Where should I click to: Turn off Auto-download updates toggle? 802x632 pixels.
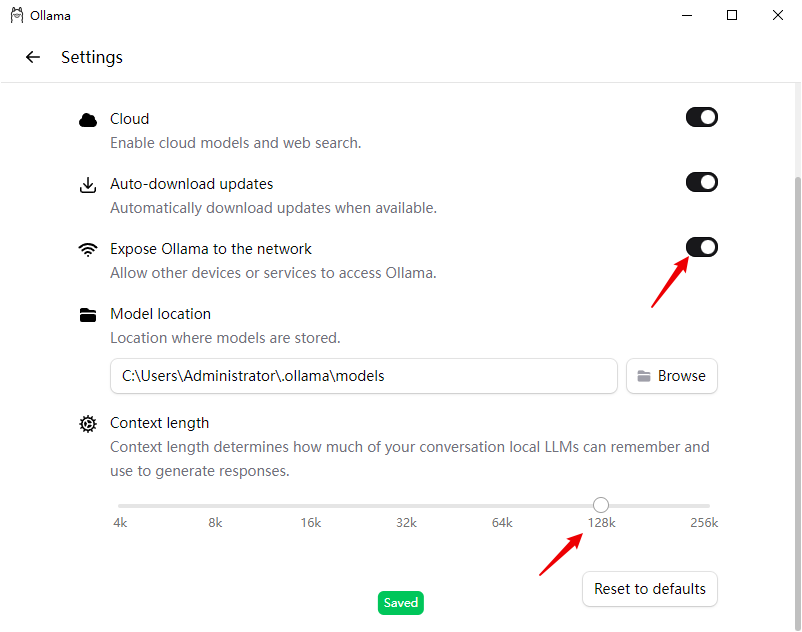[x=702, y=182]
